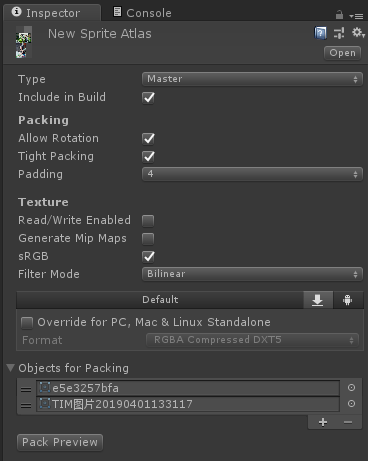
Task: Enable Generate Mip Maps checkbox
Action: coord(148,239)
